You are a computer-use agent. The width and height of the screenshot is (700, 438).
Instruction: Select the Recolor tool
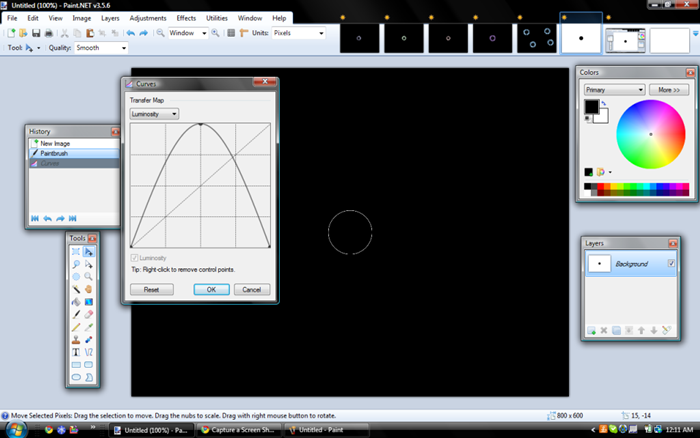click(x=88, y=340)
